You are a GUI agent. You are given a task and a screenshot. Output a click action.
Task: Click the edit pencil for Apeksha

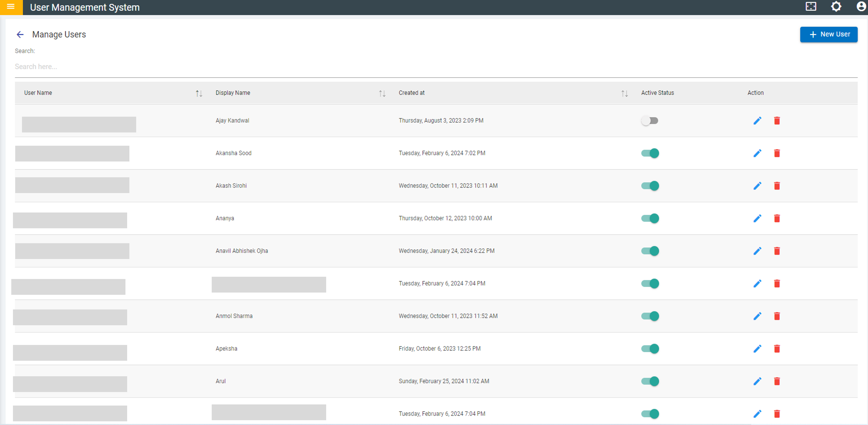[757, 349]
